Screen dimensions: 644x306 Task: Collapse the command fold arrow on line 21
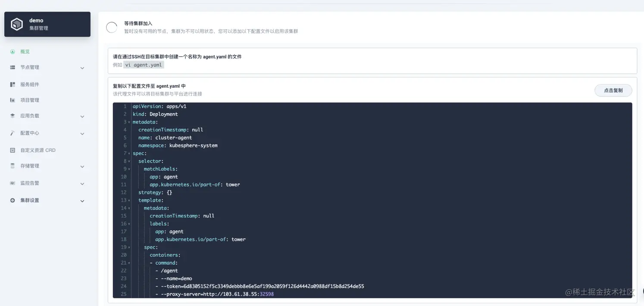(129, 263)
